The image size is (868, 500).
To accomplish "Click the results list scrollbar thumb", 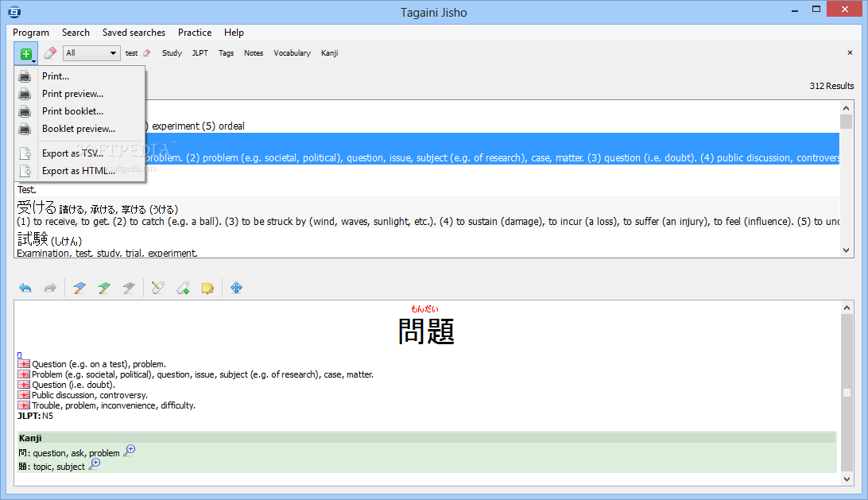I will click(x=846, y=122).
